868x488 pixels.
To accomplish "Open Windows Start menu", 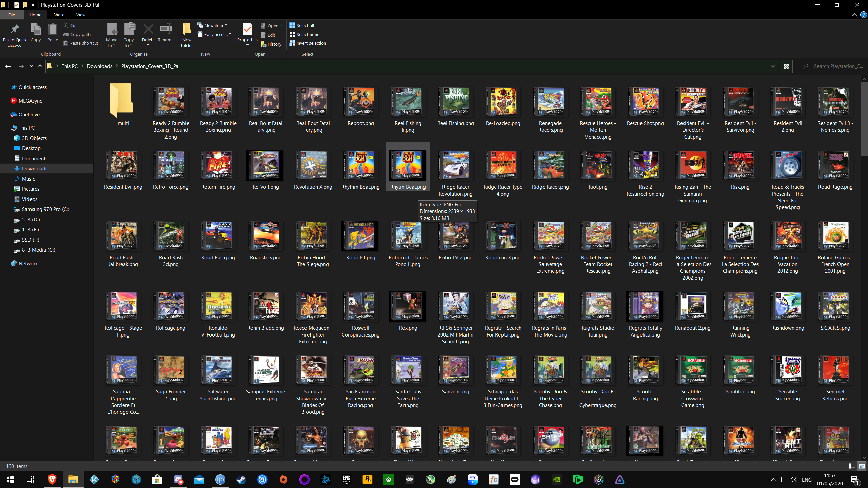I will tap(10, 480).
